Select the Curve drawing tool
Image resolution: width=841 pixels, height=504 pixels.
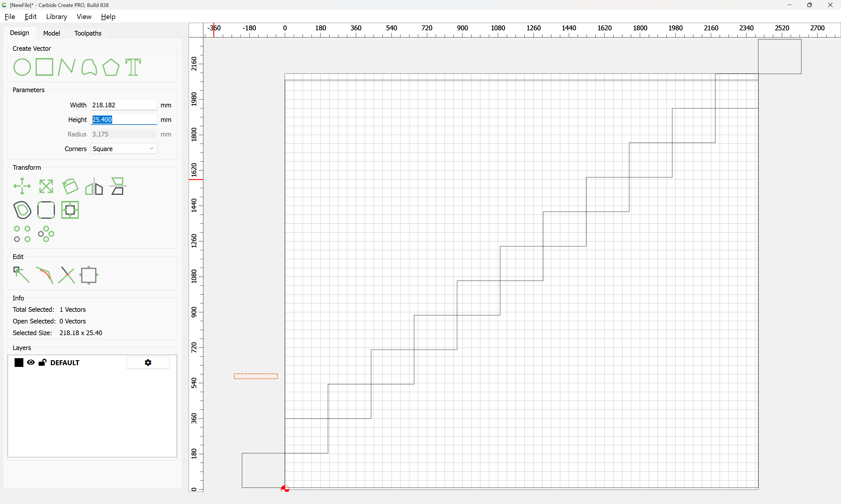pyautogui.click(x=89, y=67)
